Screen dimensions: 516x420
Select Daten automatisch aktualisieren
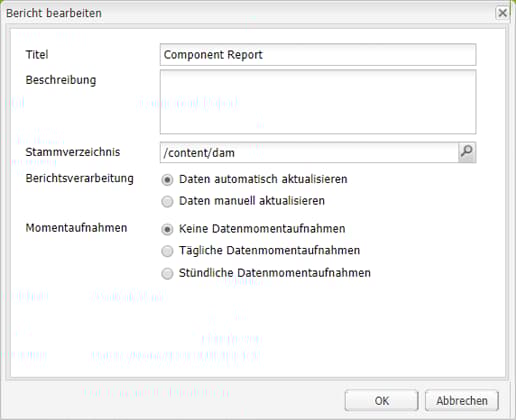click(167, 180)
